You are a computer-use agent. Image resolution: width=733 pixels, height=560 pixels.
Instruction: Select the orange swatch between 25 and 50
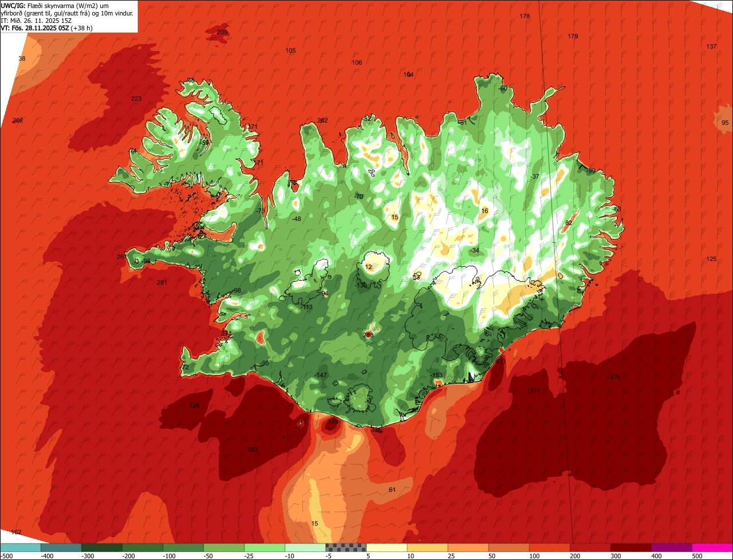coord(468,547)
